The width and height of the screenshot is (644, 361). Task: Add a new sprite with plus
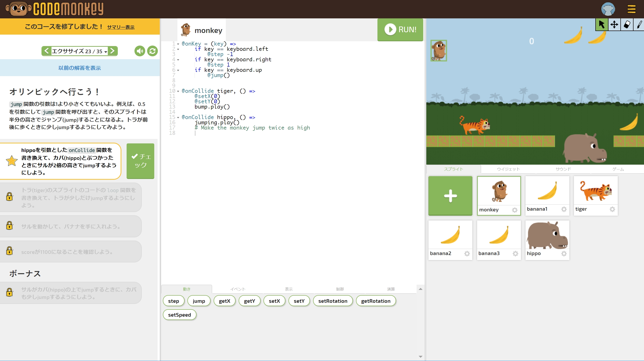(450, 196)
